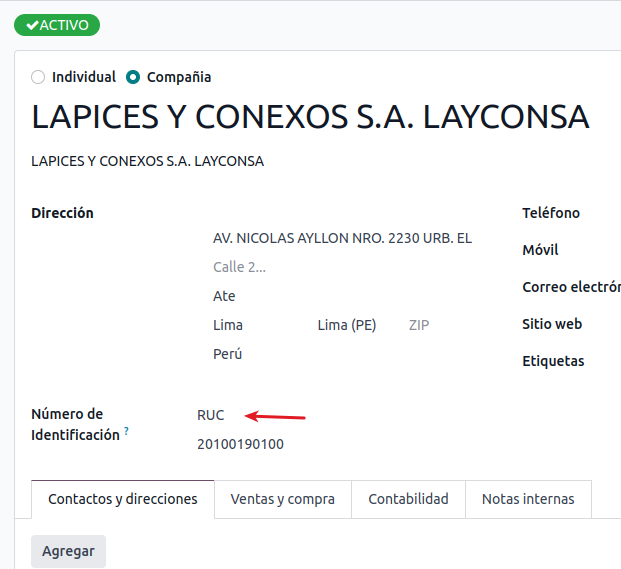The height and width of the screenshot is (569, 621).
Task: Click the AV. NICOLAS AYLLON street address field
Action: 342,238
